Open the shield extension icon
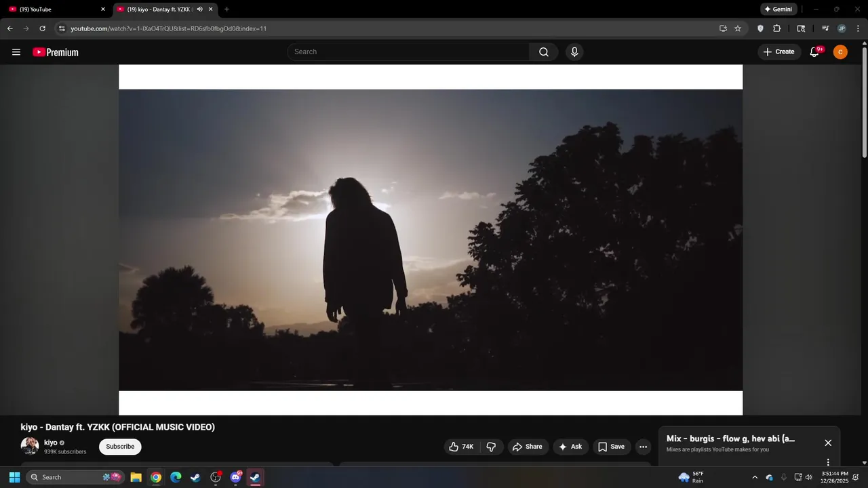868x488 pixels. (x=760, y=28)
